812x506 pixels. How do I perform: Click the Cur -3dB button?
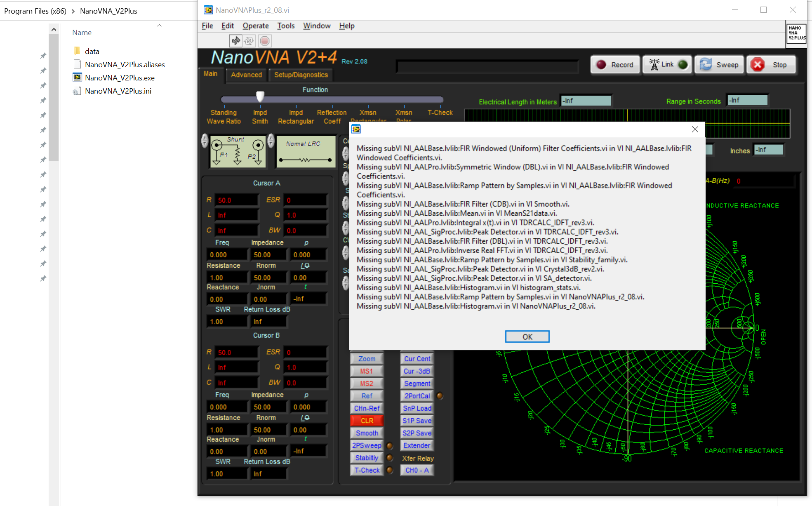point(417,371)
